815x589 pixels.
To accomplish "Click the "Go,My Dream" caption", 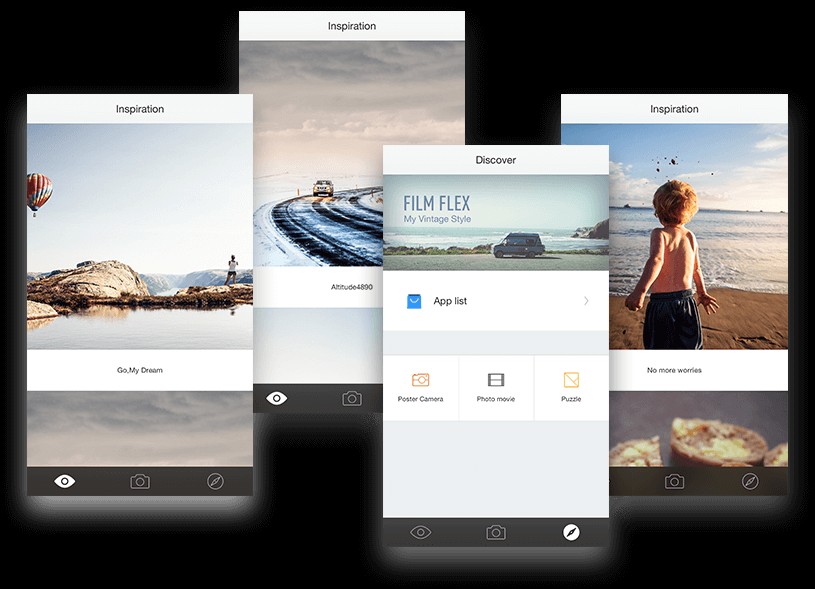I will coord(140,370).
